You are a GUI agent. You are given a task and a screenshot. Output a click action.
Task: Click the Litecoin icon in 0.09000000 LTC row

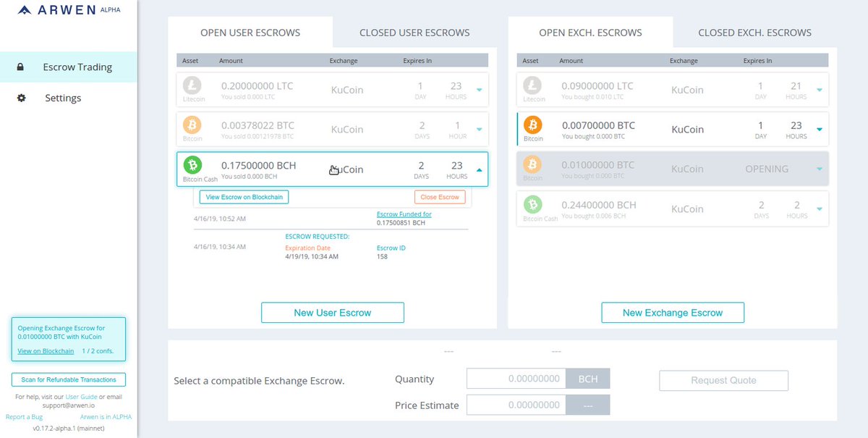point(533,86)
